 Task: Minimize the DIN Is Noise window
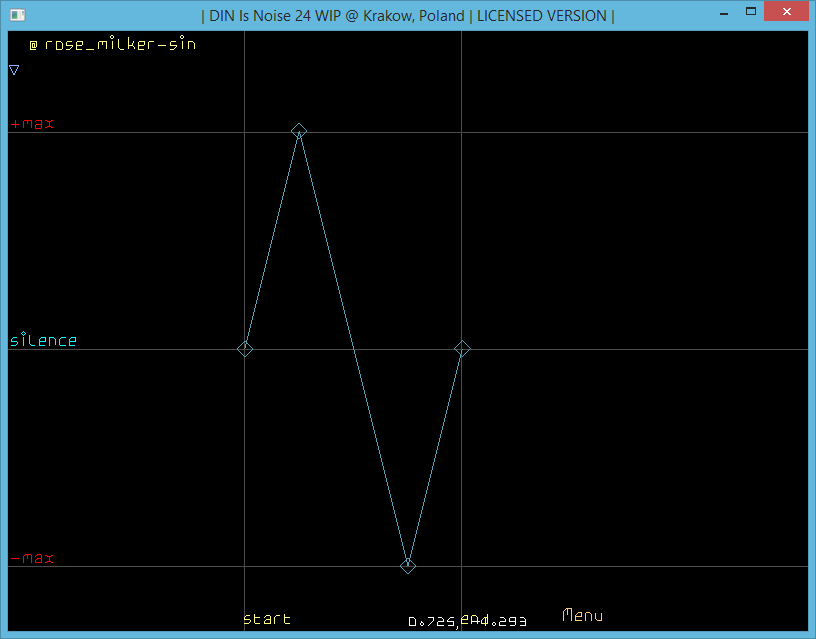pos(720,13)
